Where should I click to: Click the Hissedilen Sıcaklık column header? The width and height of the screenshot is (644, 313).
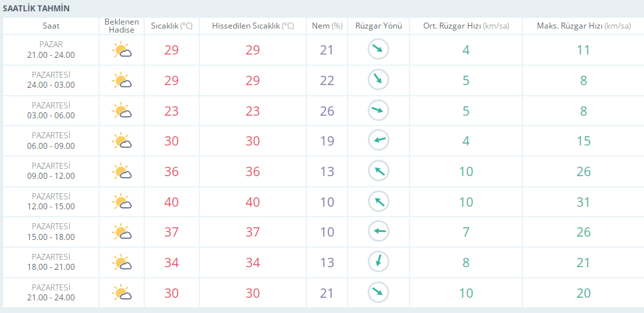click(x=253, y=26)
